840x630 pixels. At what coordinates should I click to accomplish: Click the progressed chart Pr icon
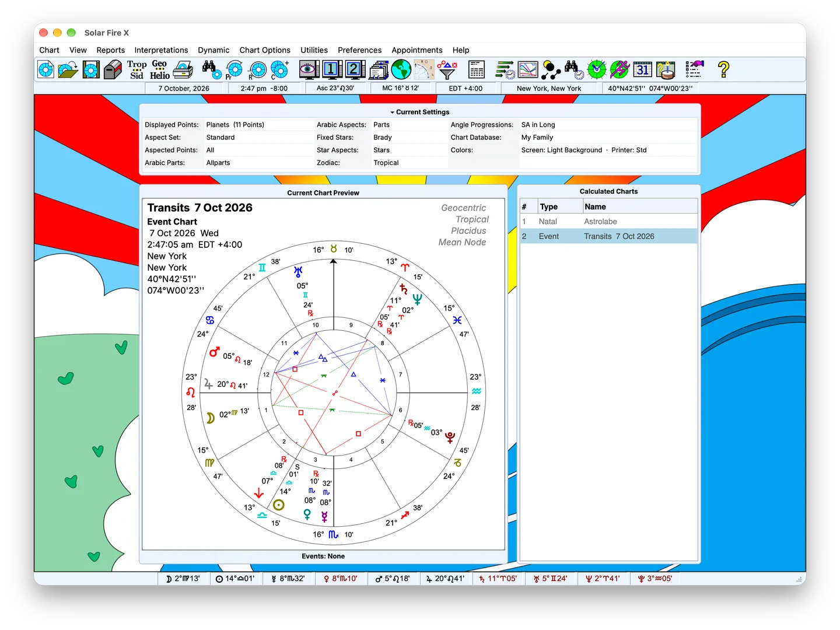tap(234, 70)
